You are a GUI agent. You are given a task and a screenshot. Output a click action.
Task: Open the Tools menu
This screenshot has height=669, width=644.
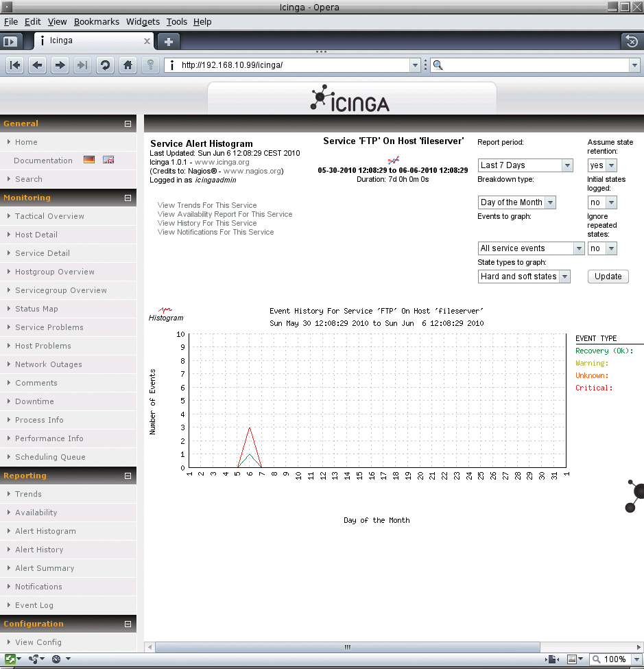click(176, 22)
